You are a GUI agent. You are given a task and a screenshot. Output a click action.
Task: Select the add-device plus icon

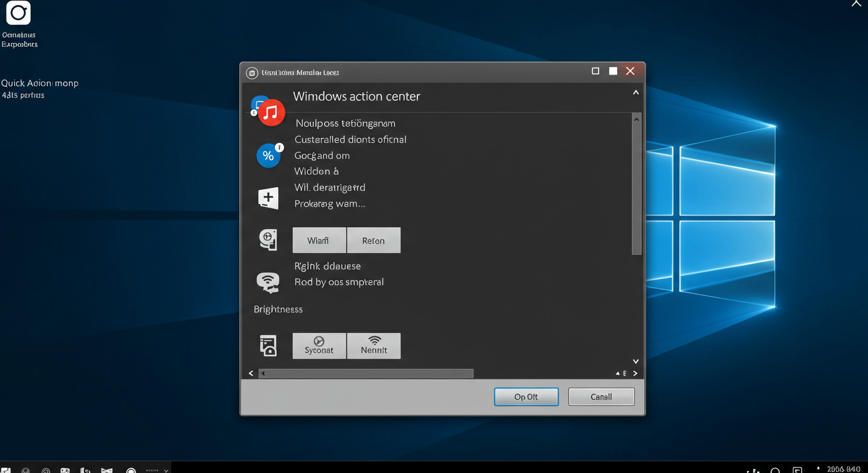click(x=268, y=198)
